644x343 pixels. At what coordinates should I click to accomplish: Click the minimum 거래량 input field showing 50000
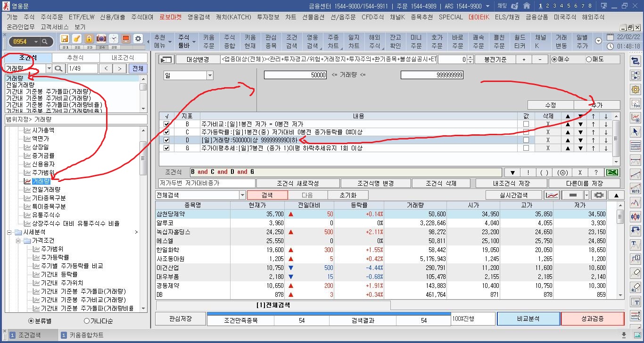[296, 75]
